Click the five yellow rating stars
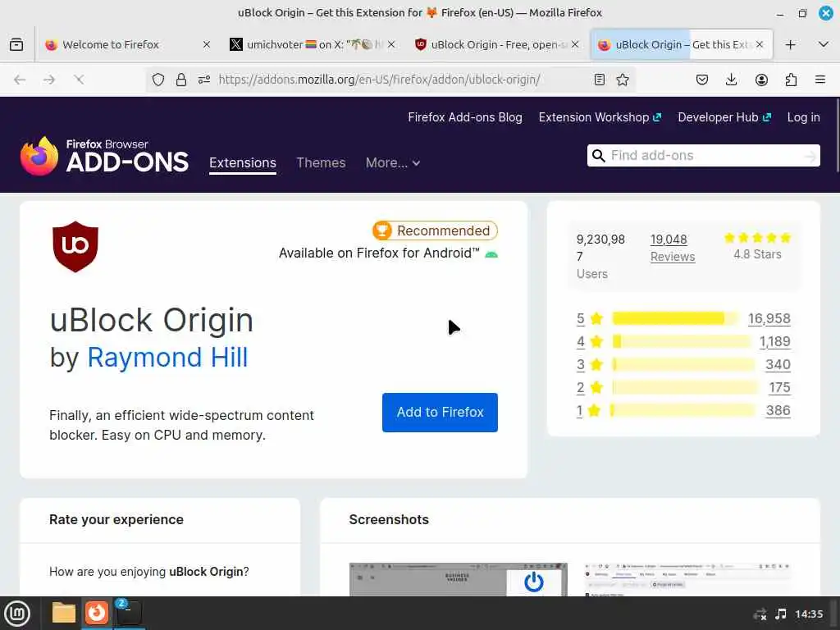 click(757, 238)
